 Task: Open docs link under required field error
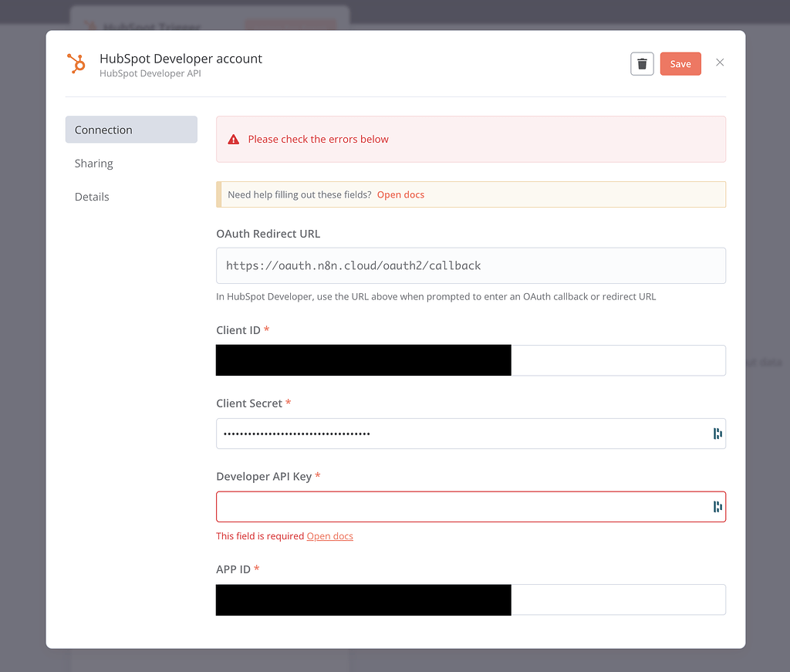point(329,536)
